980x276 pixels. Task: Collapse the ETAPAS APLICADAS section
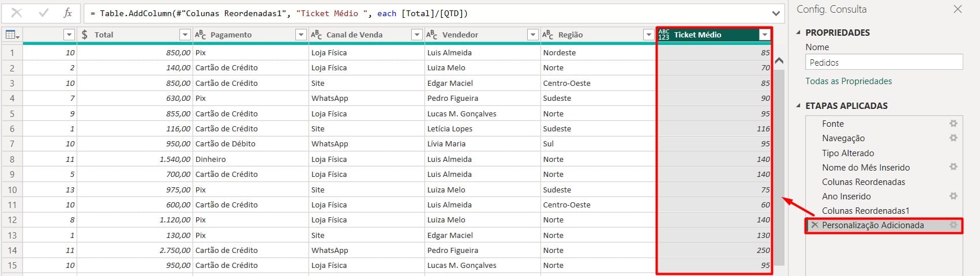799,106
